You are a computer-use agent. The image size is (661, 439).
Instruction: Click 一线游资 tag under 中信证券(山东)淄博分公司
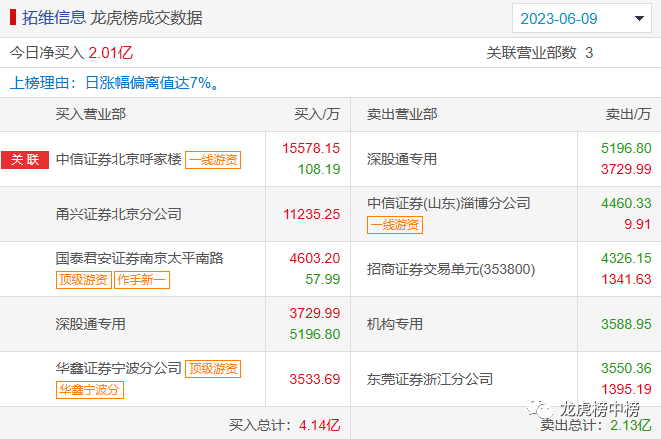point(395,225)
